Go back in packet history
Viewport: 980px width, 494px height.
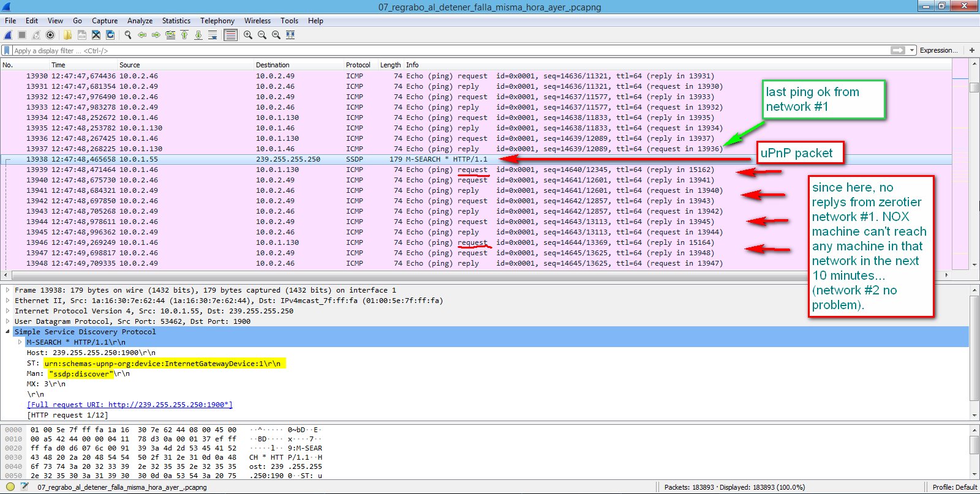(x=142, y=35)
